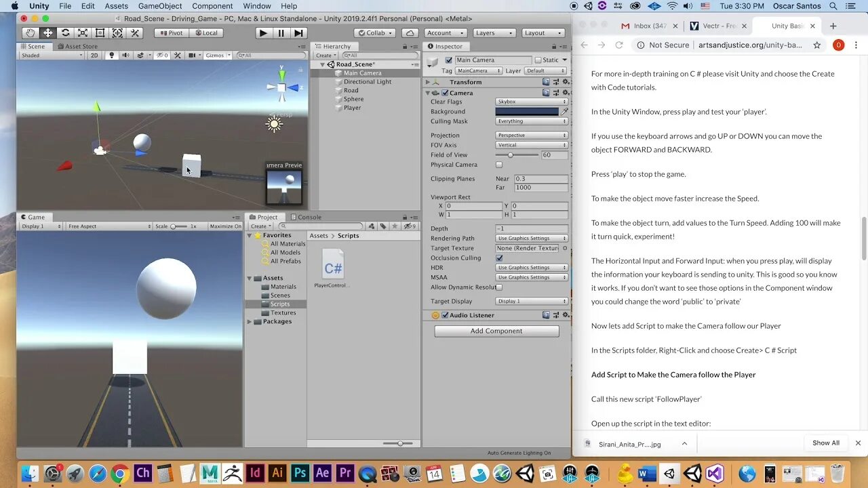Image resolution: width=868 pixels, height=488 pixels.
Task: Collapse the Transform component
Action: (428, 82)
